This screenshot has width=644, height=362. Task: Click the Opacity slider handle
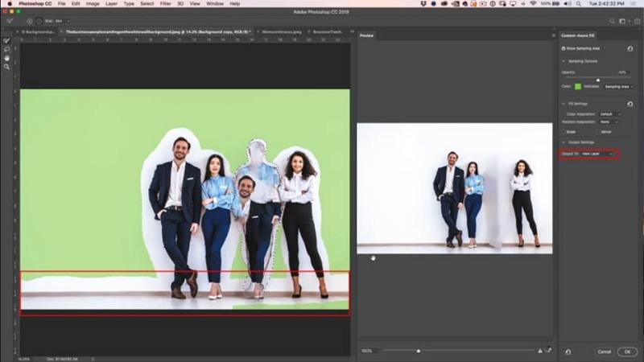tap(598, 80)
